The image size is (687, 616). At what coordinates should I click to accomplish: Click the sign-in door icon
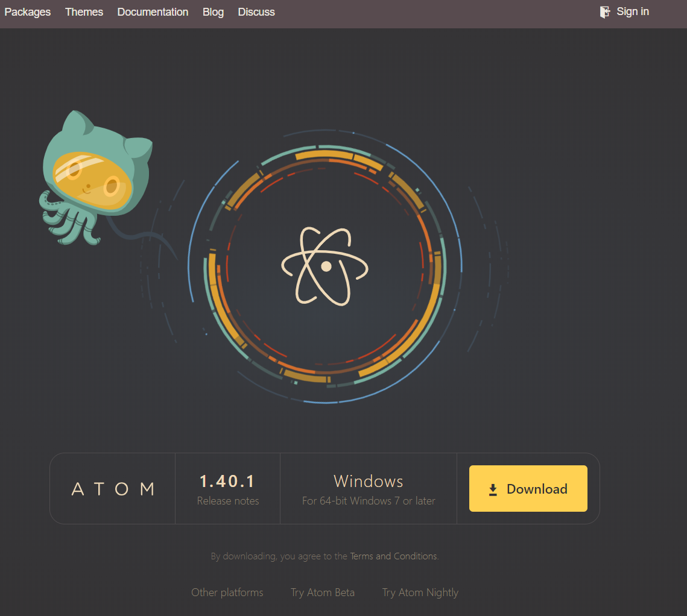pyautogui.click(x=604, y=12)
